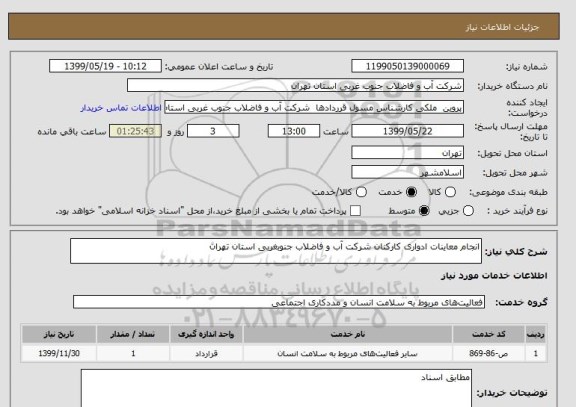Click the service group field
Image resolution: width=576 pixels, height=407 pixels.
279,302
